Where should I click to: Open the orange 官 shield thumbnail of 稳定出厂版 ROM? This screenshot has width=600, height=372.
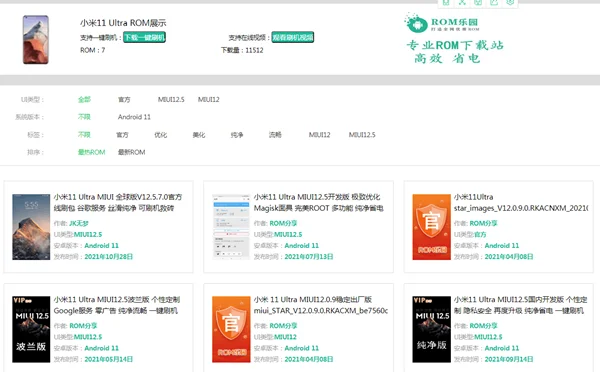(231, 329)
